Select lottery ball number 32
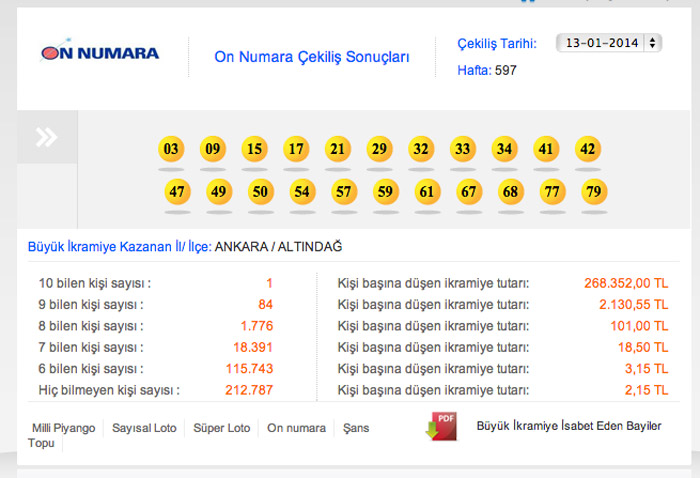The image size is (700, 478). click(421, 149)
